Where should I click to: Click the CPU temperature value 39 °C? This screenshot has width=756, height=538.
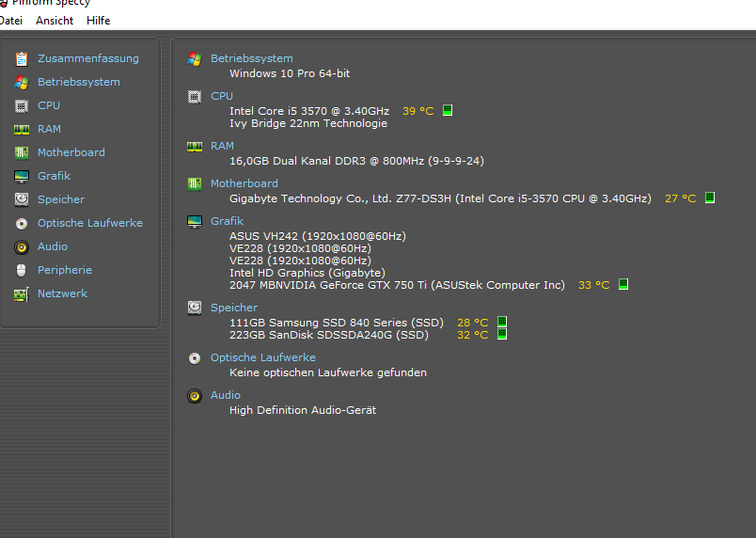[418, 111]
